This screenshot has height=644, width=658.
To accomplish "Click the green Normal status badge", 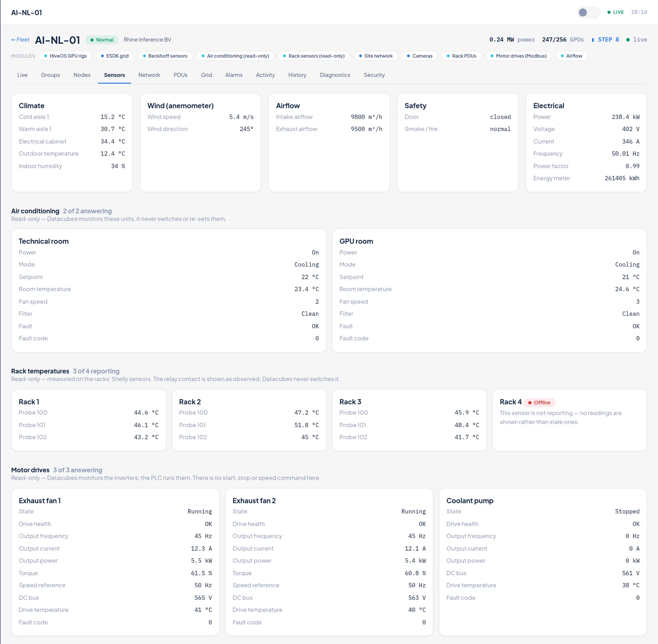I will pyautogui.click(x=102, y=40).
